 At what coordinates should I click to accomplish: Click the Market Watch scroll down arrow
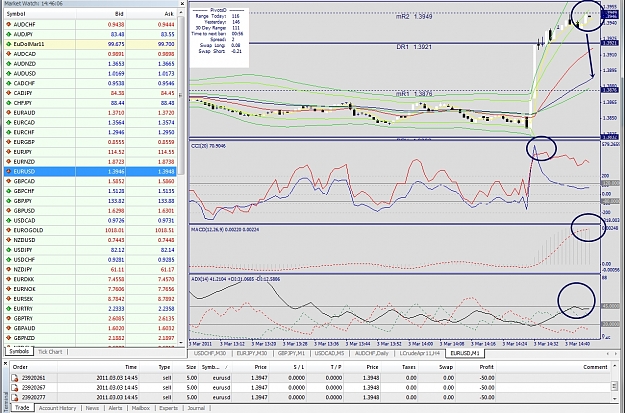click(x=181, y=343)
